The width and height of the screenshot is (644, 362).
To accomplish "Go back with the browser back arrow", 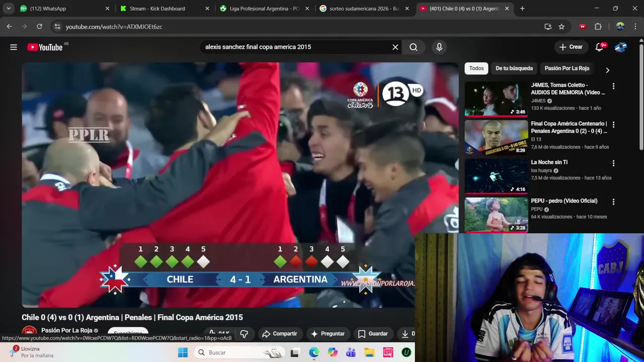I will click(x=9, y=27).
